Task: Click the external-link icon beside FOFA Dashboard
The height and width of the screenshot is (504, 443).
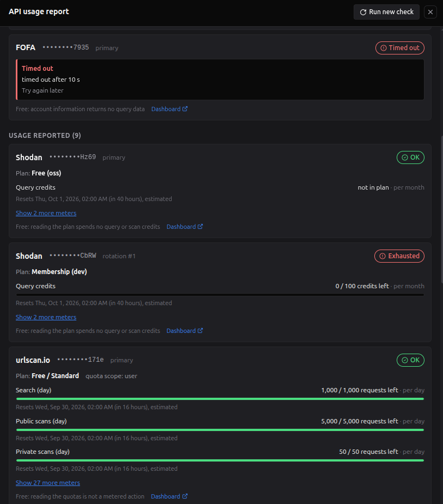Action: (x=185, y=109)
